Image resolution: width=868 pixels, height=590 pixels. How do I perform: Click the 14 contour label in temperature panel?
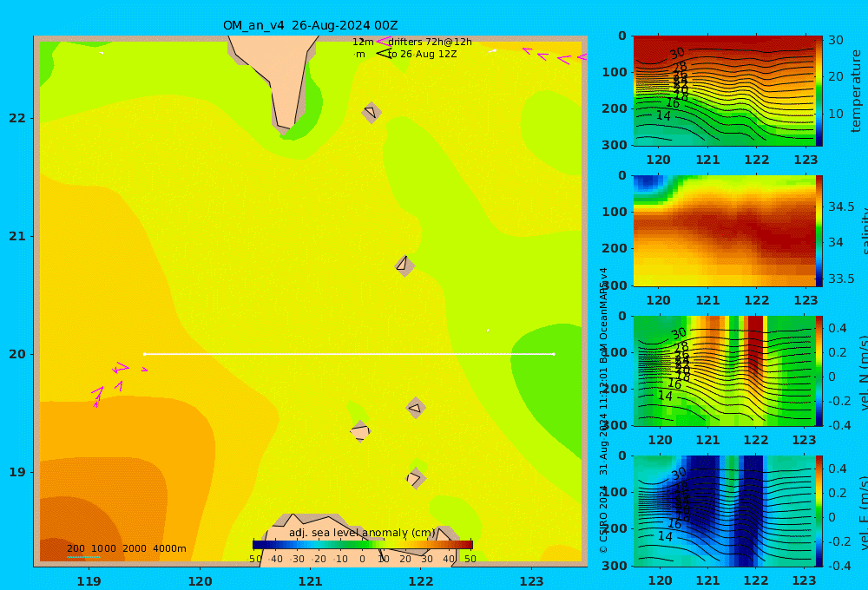[x=663, y=115]
